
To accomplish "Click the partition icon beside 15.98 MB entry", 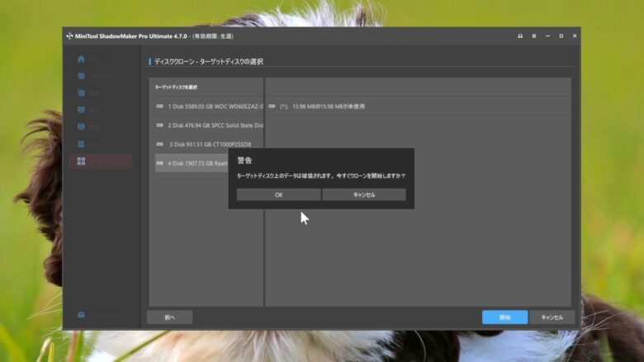I will click(x=272, y=106).
